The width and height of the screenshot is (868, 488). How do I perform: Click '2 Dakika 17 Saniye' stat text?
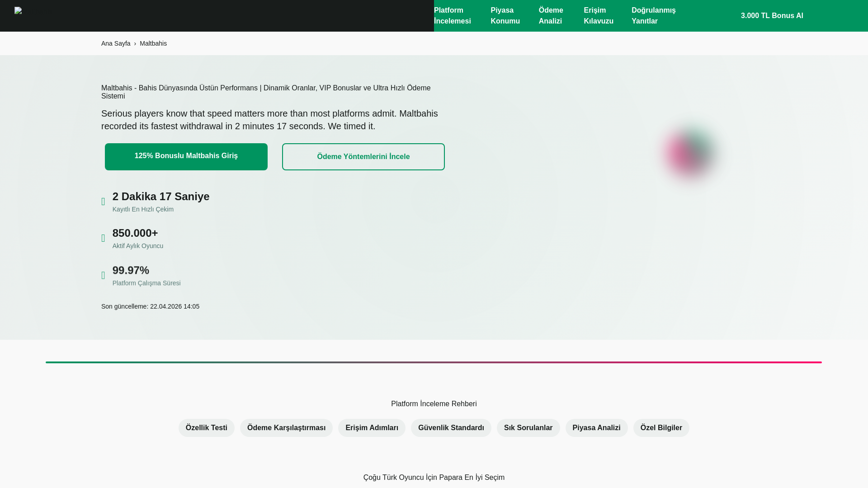pos(161,197)
